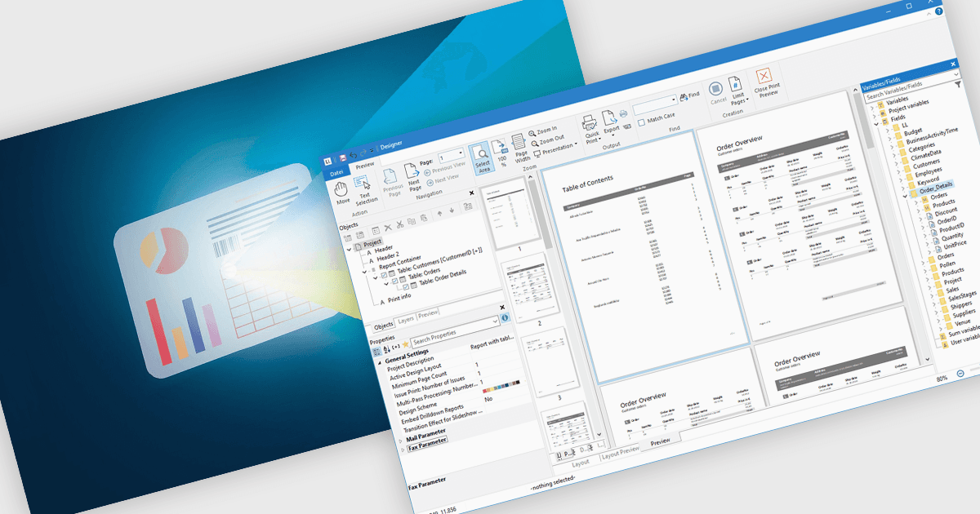Switch to the Layout Preview bottom tab
This screenshot has height=514, width=980.
pyautogui.click(x=620, y=452)
